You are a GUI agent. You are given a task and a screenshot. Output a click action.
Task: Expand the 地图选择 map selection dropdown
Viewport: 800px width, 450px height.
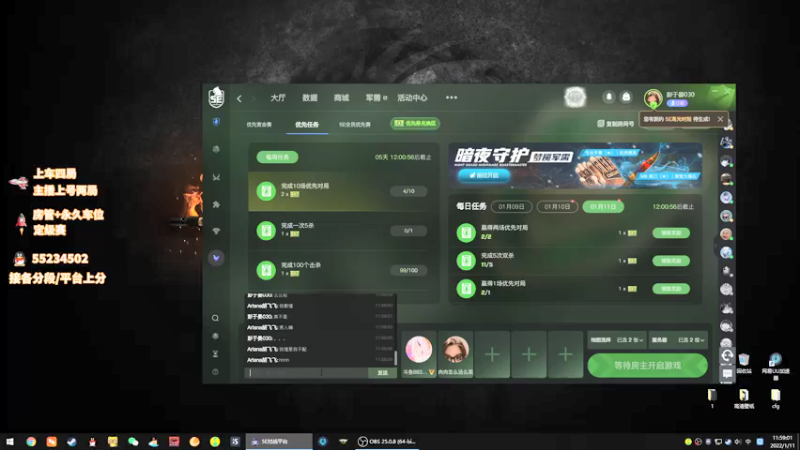(616, 340)
